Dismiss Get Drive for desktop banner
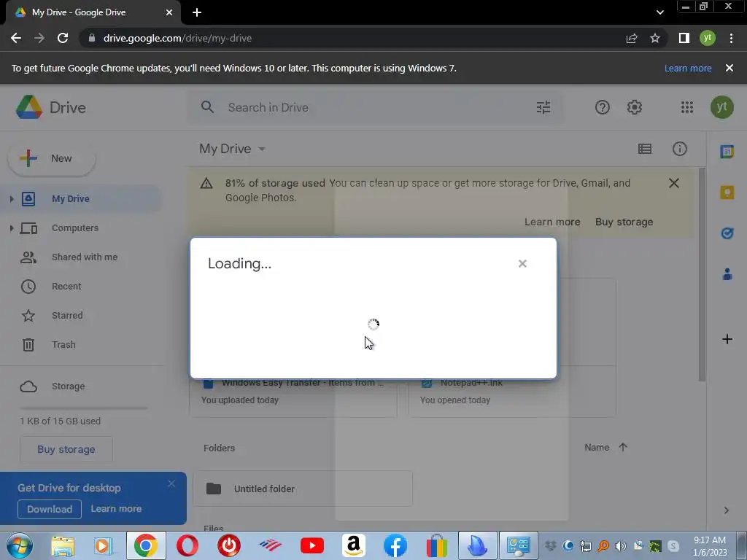747x560 pixels. tap(171, 483)
